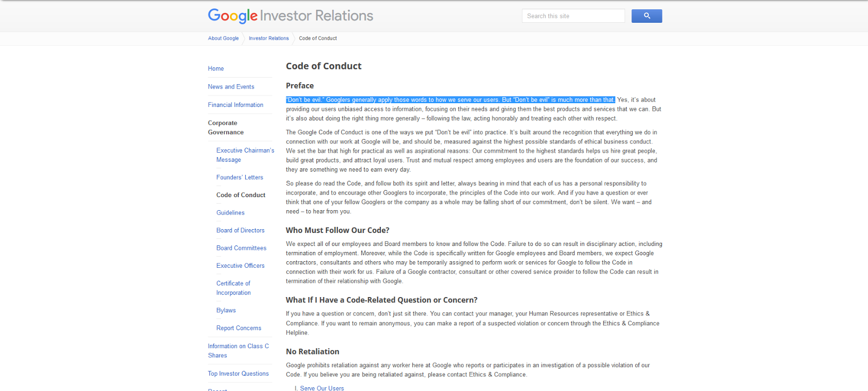Select Code of Conduct sidebar item
Screen dimensions: 868x391
[241, 195]
